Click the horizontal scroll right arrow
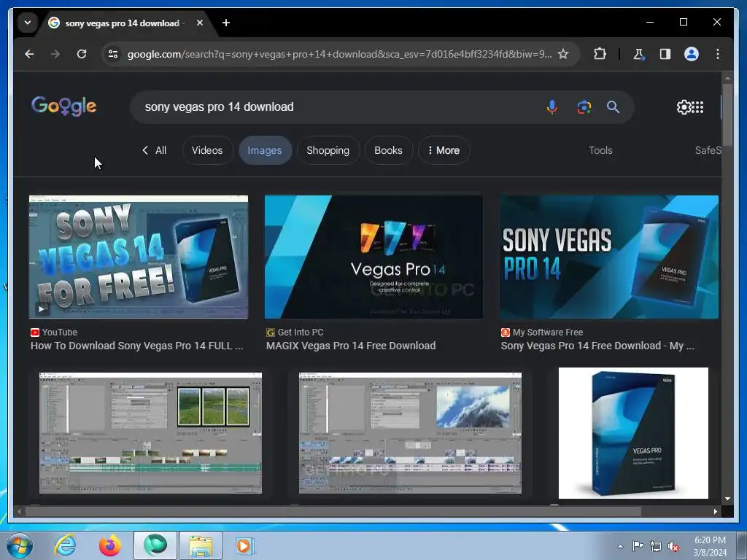The width and height of the screenshot is (747, 560). [715, 511]
